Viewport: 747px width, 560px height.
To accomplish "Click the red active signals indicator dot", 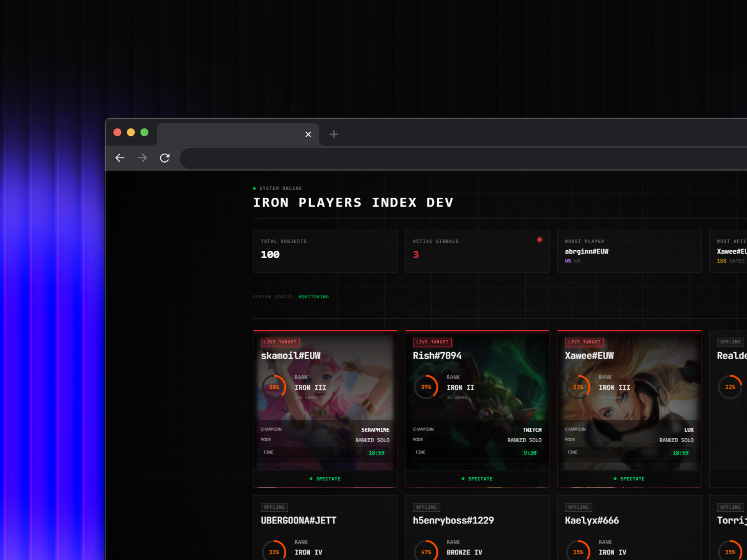I will click(539, 240).
